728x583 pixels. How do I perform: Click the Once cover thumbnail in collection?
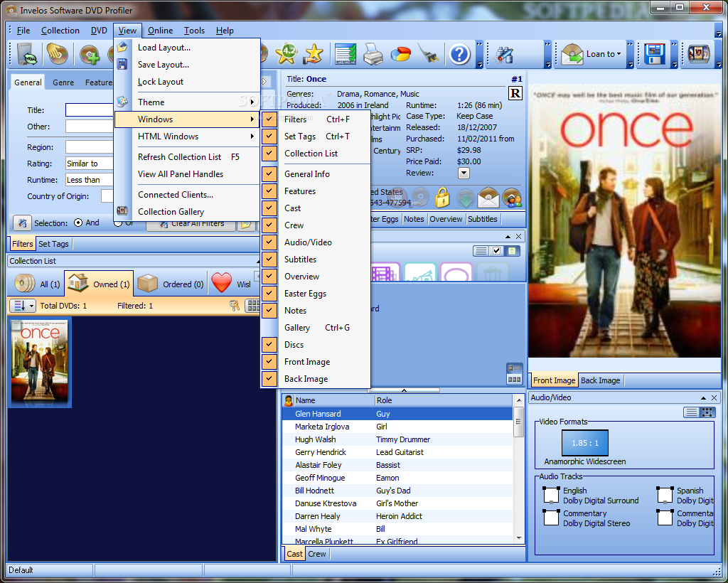40,363
